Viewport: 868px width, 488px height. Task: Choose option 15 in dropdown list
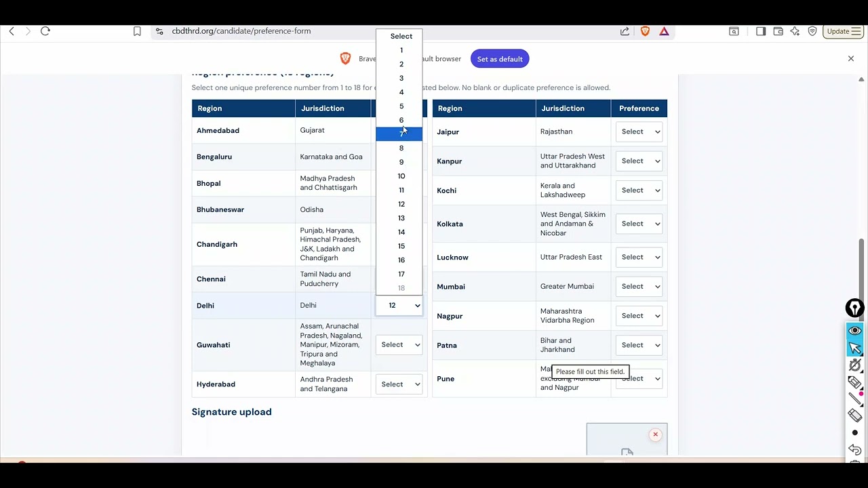(401, 246)
